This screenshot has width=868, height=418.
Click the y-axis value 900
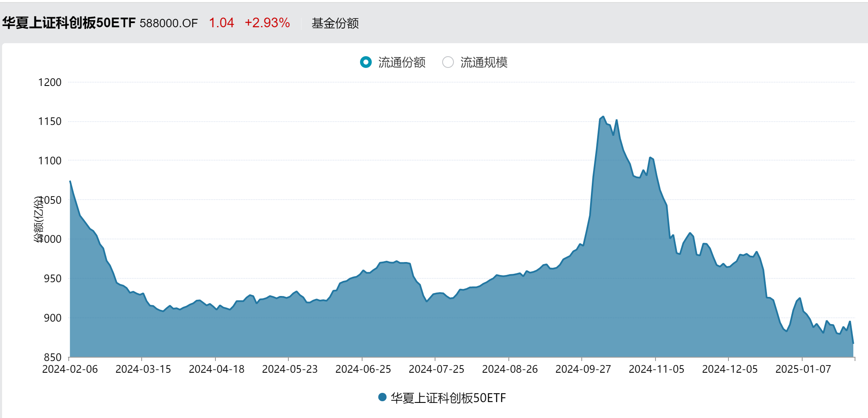click(53, 318)
